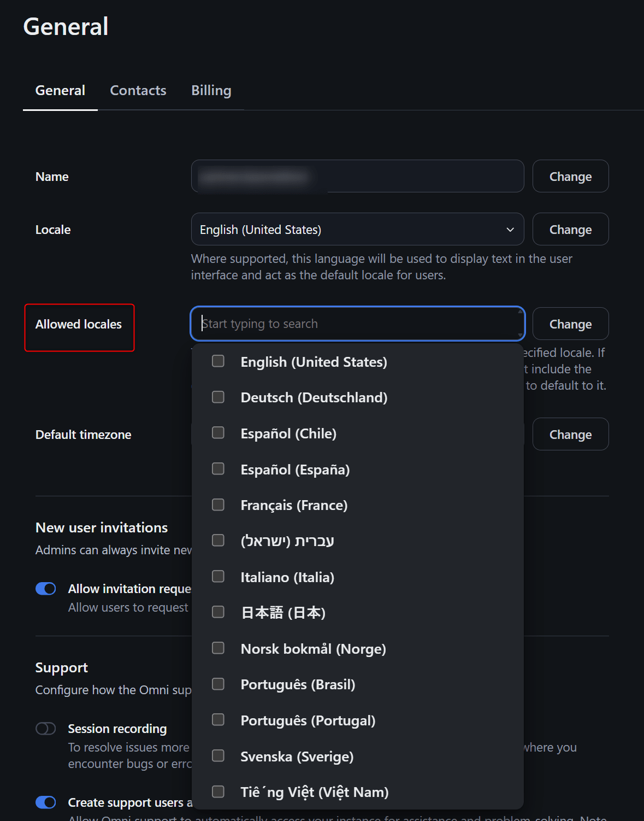Choose Tiếng Việt (Việt Nam) from list

click(218, 791)
